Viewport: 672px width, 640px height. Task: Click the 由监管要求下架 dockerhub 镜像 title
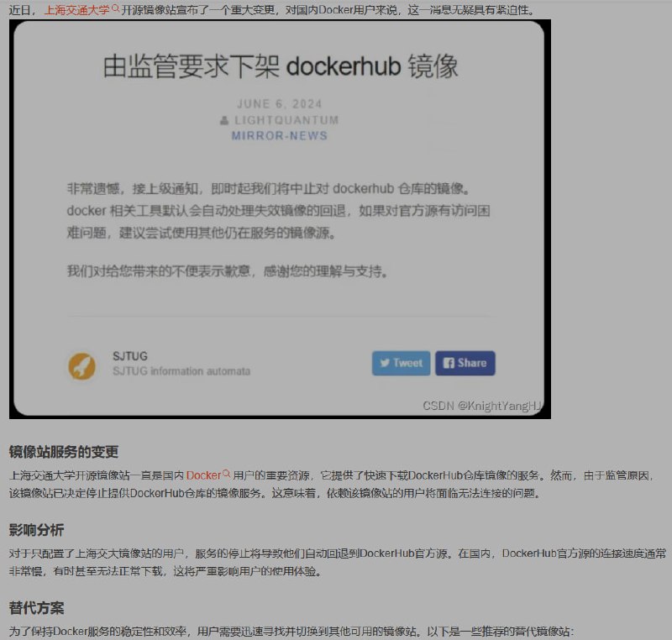(x=281, y=66)
